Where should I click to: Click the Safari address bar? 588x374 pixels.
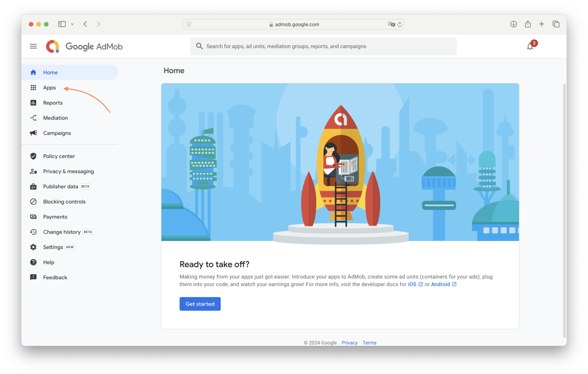(x=294, y=25)
